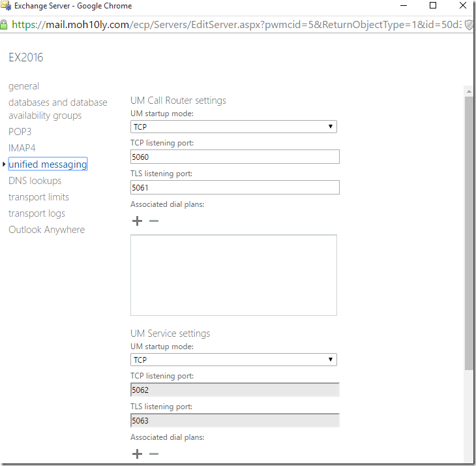Image resolution: width=476 pixels, height=466 pixels.
Task: Click the Call Router associated dial plans list box
Action: 233,275
